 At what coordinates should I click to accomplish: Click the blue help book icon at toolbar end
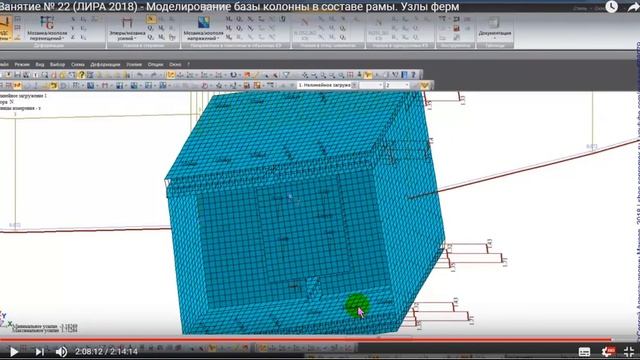coord(404,75)
